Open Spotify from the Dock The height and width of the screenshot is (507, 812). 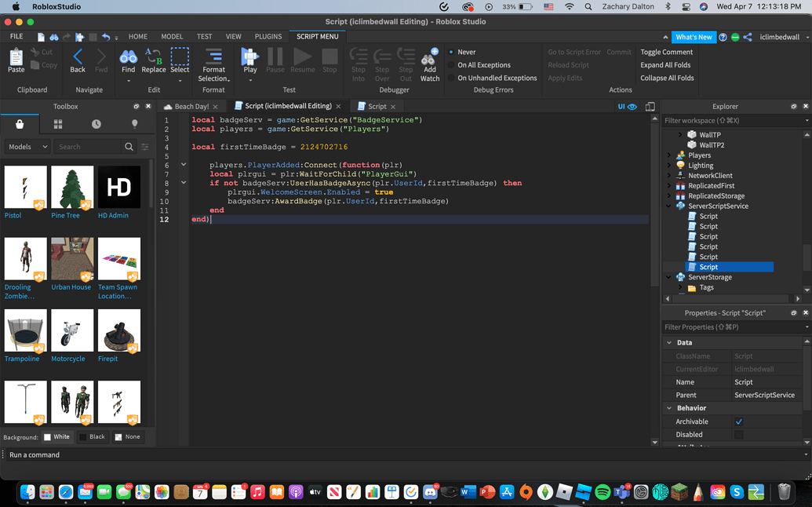603,491
